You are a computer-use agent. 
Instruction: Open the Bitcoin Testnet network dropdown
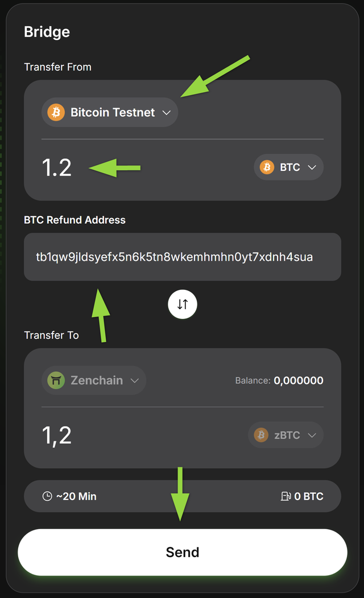click(166, 112)
